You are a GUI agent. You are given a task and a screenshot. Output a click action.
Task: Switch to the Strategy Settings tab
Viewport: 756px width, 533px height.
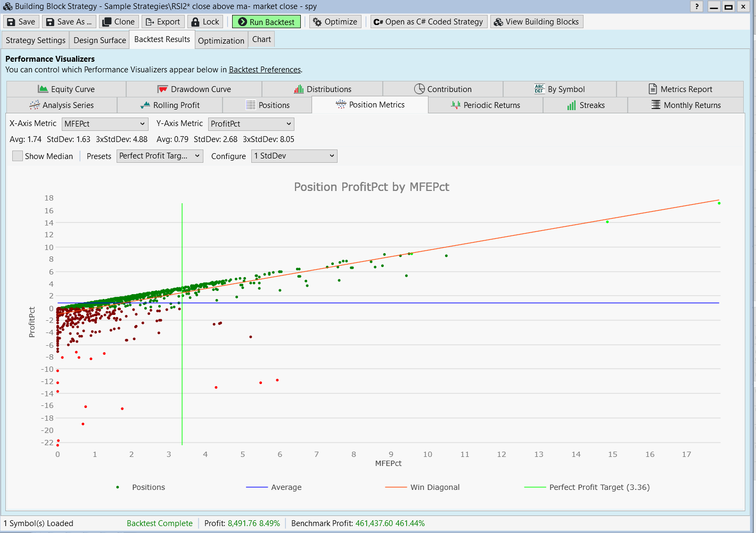[x=36, y=40]
